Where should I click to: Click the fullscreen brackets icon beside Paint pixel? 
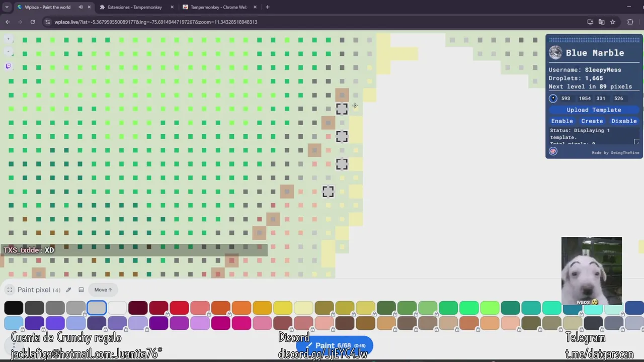tap(10, 290)
